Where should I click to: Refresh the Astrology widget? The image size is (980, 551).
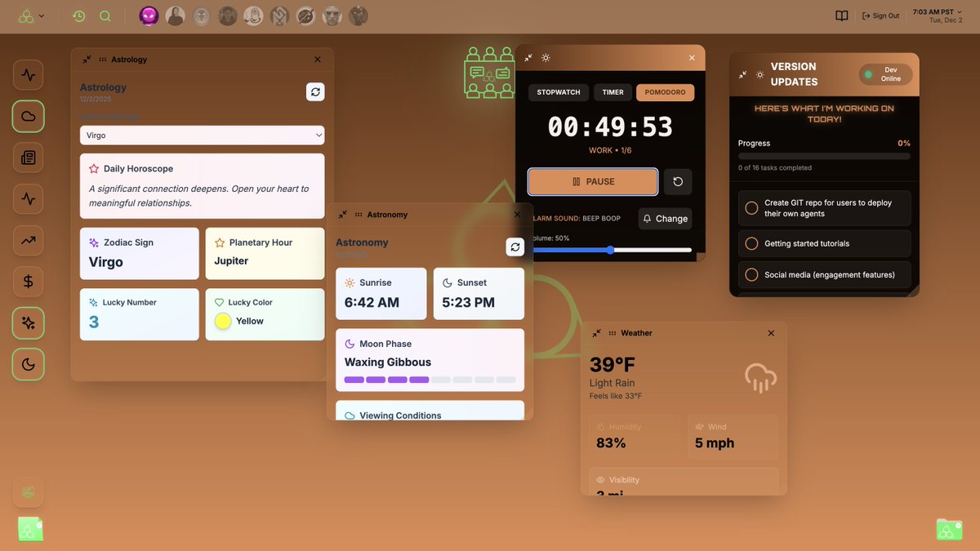[315, 91]
